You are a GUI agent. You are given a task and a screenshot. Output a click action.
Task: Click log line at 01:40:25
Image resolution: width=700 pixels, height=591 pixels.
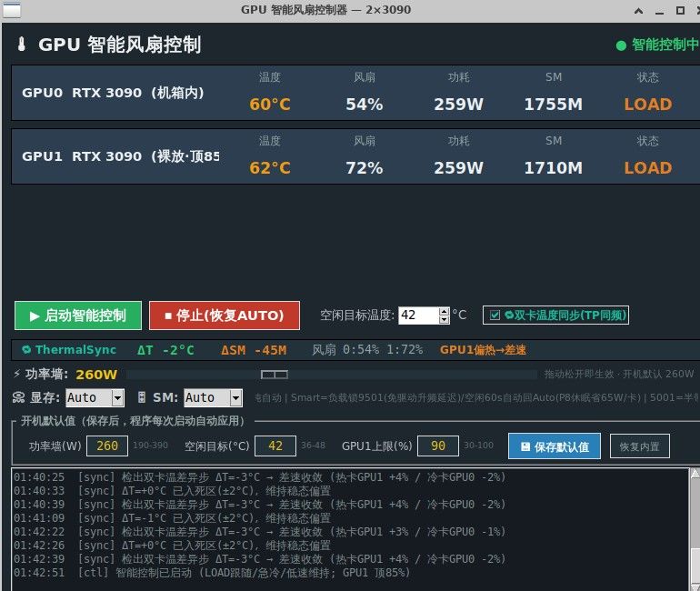(259, 477)
